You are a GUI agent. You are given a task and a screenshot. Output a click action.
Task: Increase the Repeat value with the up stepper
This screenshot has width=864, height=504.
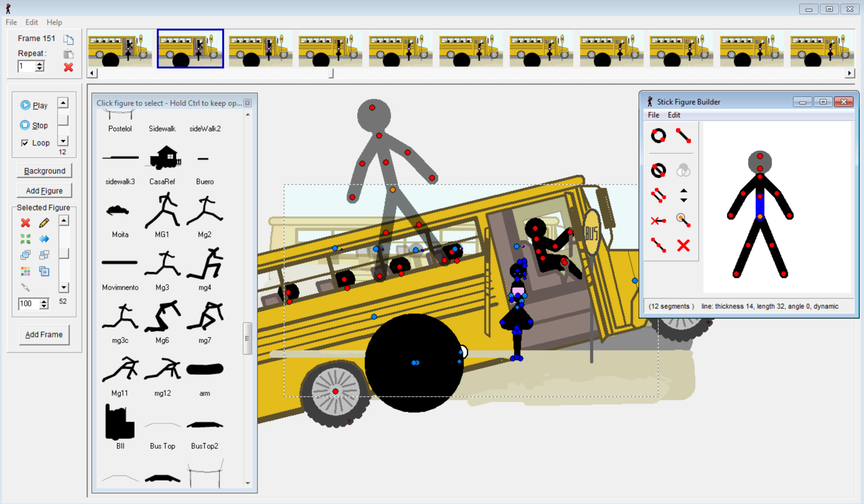tap(40, 63)
